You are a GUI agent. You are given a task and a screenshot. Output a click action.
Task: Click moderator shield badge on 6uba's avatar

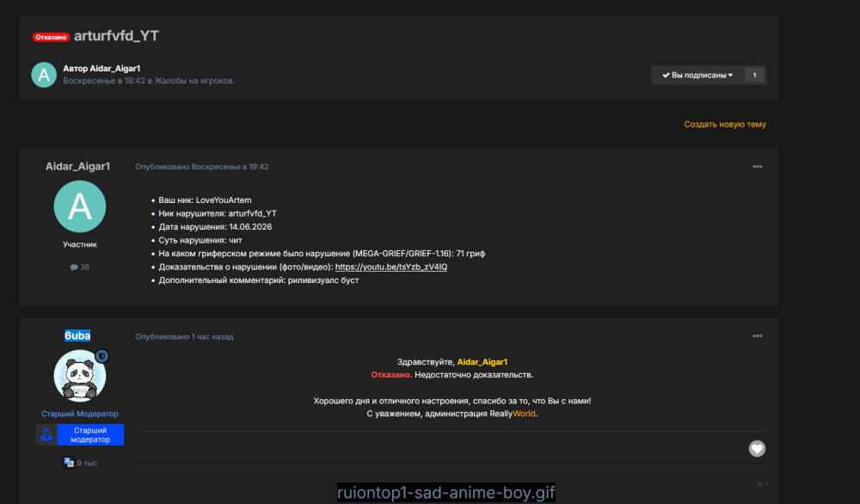point(102,356)
